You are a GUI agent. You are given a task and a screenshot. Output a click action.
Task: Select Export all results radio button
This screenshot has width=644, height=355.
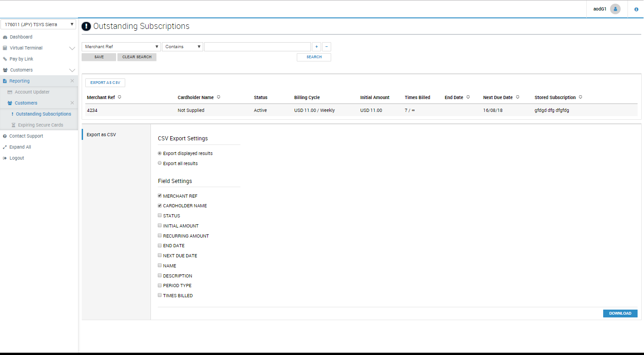coord(160,163)
